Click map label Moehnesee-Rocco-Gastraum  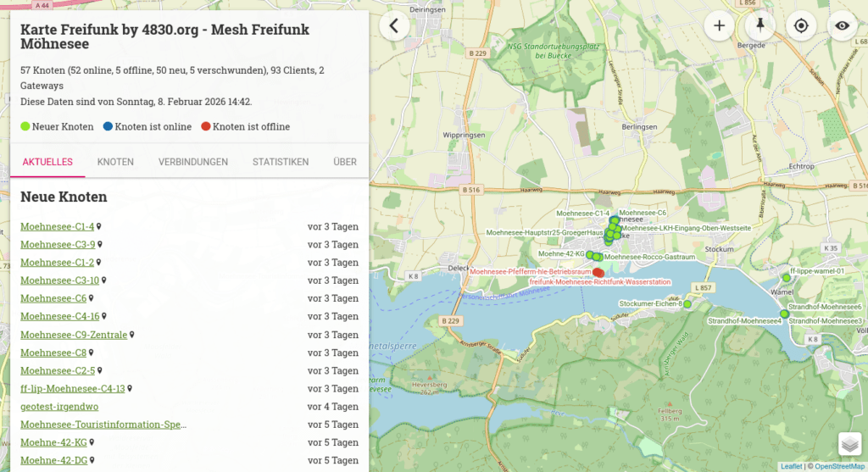click(649, 258)
